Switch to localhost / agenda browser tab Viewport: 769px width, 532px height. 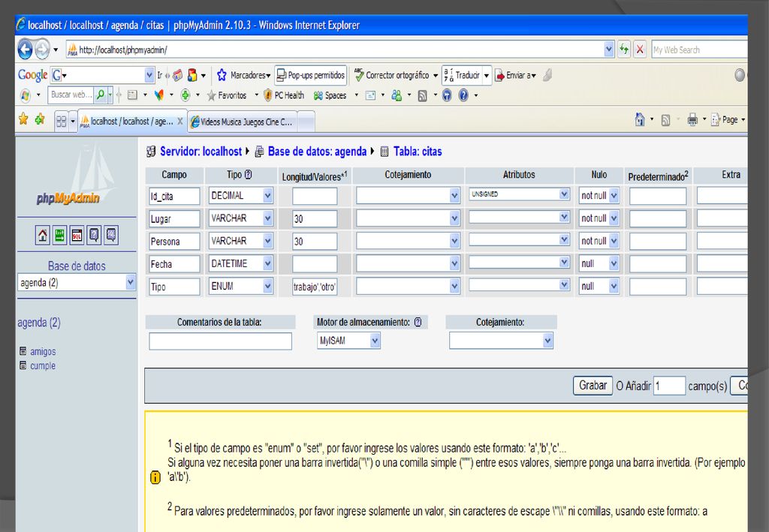(132, 121)
